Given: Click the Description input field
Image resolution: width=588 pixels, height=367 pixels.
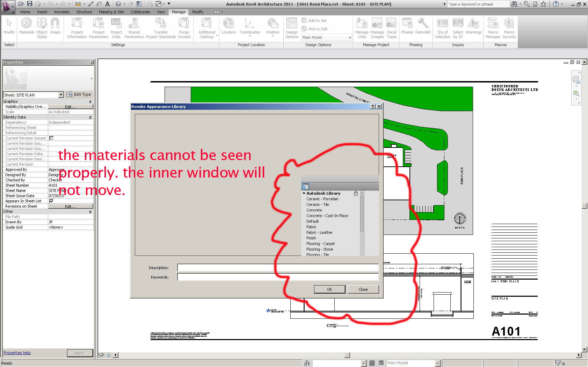Looking at the screenshot, I should [x=278, y=268].
